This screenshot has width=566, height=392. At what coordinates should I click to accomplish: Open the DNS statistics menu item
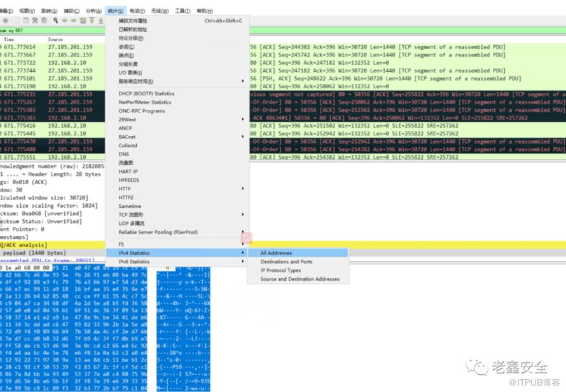(x=123, y=154)
